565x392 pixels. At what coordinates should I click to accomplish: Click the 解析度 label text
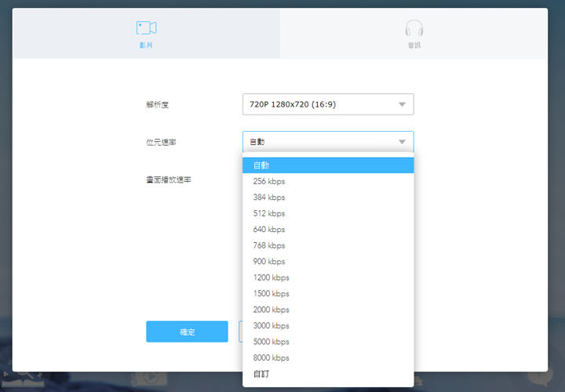[x=158, y=105]
